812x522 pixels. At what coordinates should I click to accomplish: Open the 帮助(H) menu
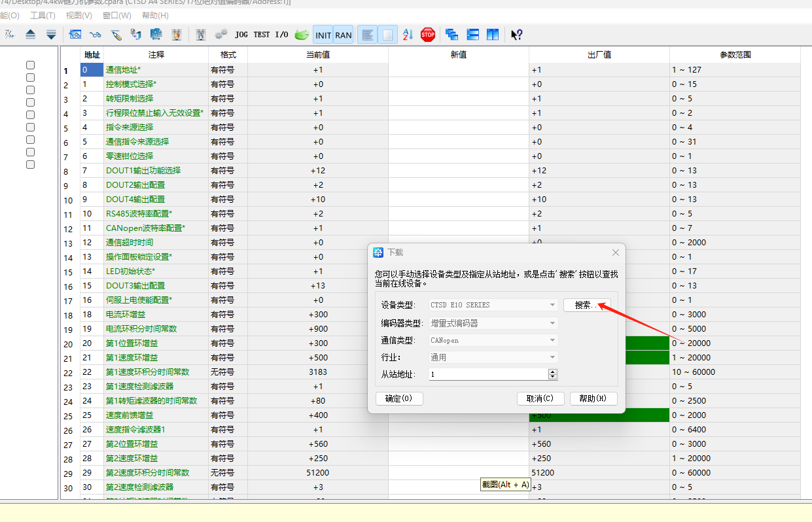(x=155, y=15)
